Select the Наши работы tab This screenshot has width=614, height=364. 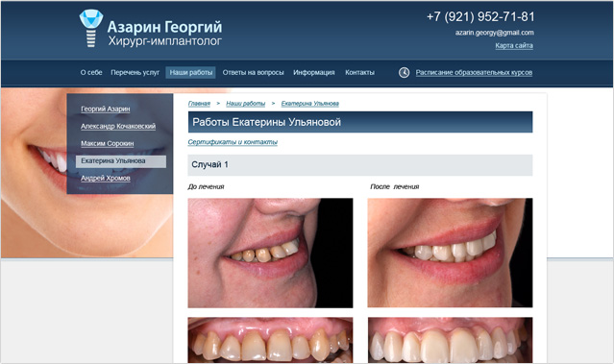point(190,72)
